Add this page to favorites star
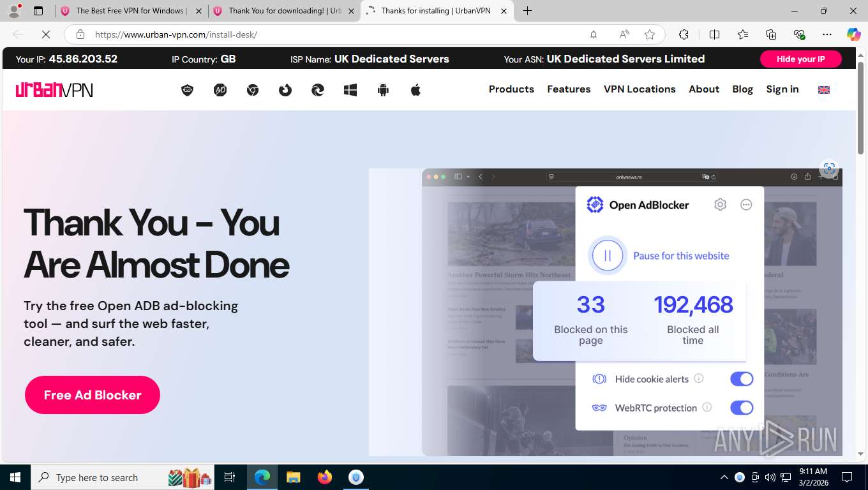Image resolution: width=868 pixels, height=490 pixels. coord(650,34)
